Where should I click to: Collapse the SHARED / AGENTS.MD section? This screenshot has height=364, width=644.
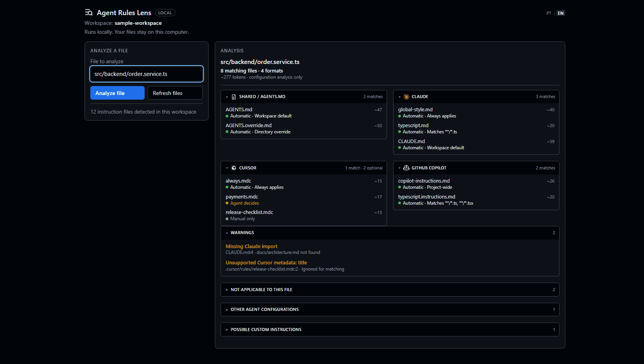click(x=304, y=97)
